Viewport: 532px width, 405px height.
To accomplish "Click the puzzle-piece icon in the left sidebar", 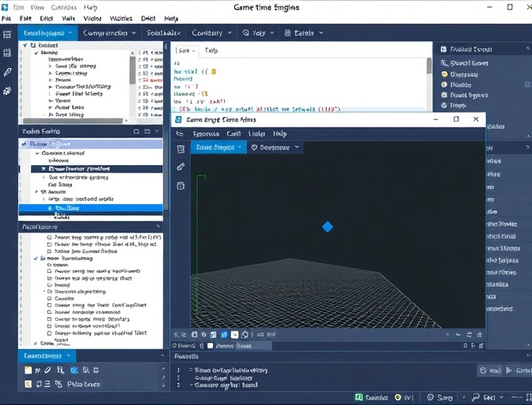I will tap(7, 91).
